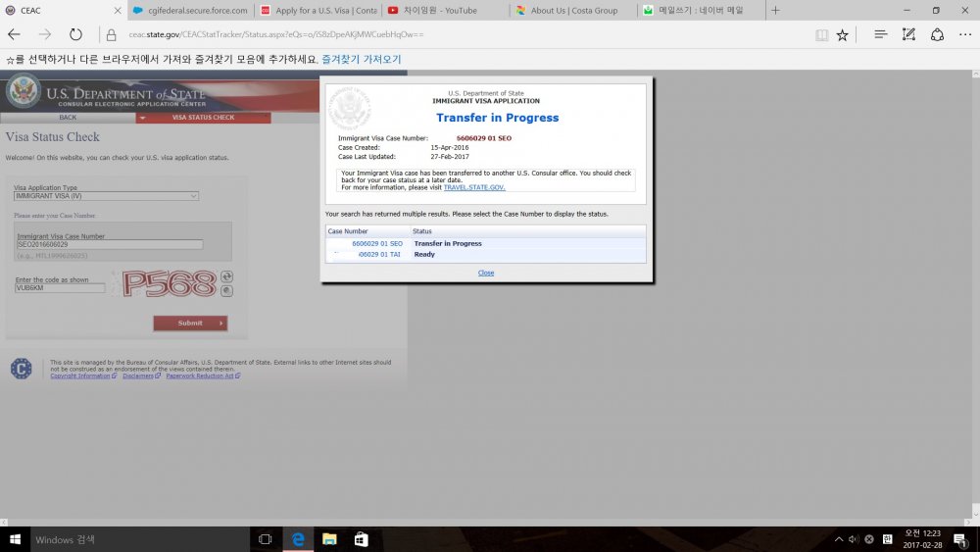Viewport: 980px width, 552px height.
Task: Open File Explorer from taskbar
Action: coord(329,539)
